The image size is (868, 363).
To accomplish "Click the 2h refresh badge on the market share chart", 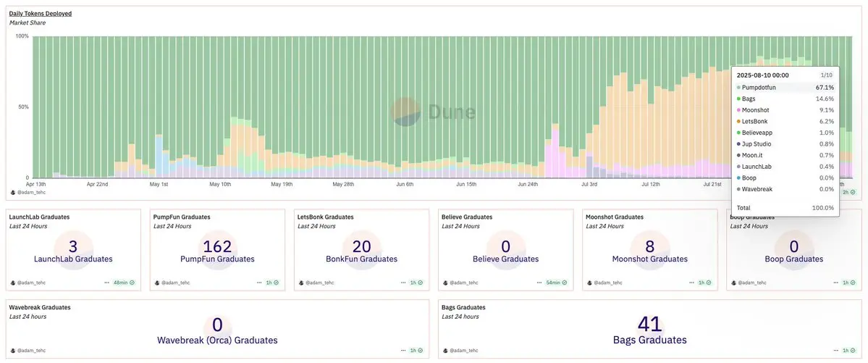I will (848, 192).
